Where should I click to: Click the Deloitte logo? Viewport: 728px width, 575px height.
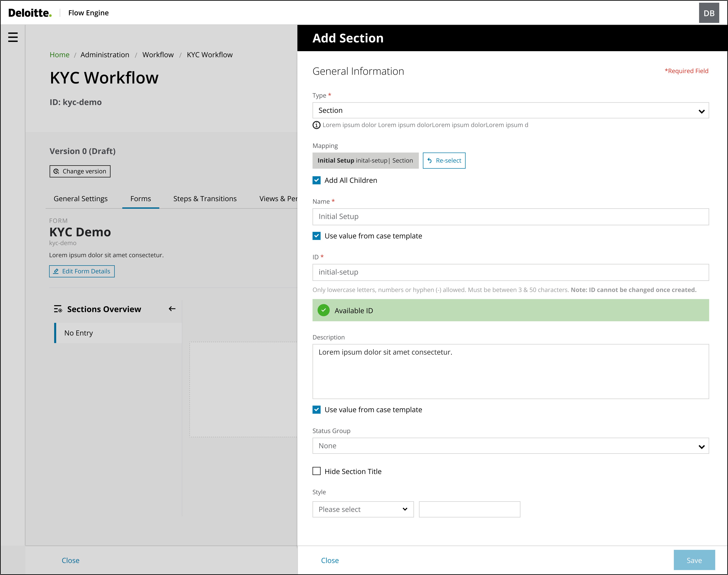pos(30,13)
